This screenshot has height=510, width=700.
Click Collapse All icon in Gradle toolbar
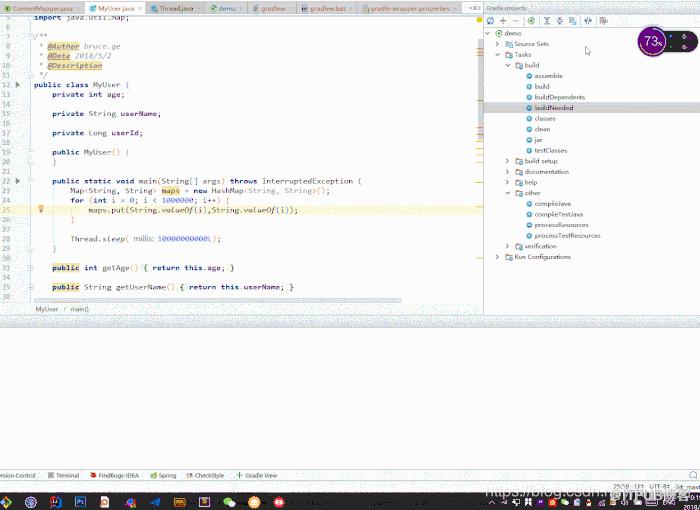559,21
